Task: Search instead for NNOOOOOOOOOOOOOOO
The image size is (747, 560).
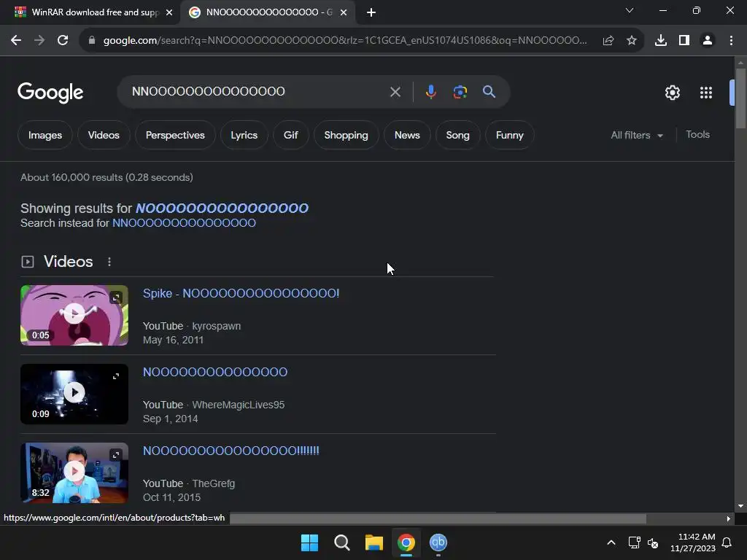Action: [x=184, y=223]
